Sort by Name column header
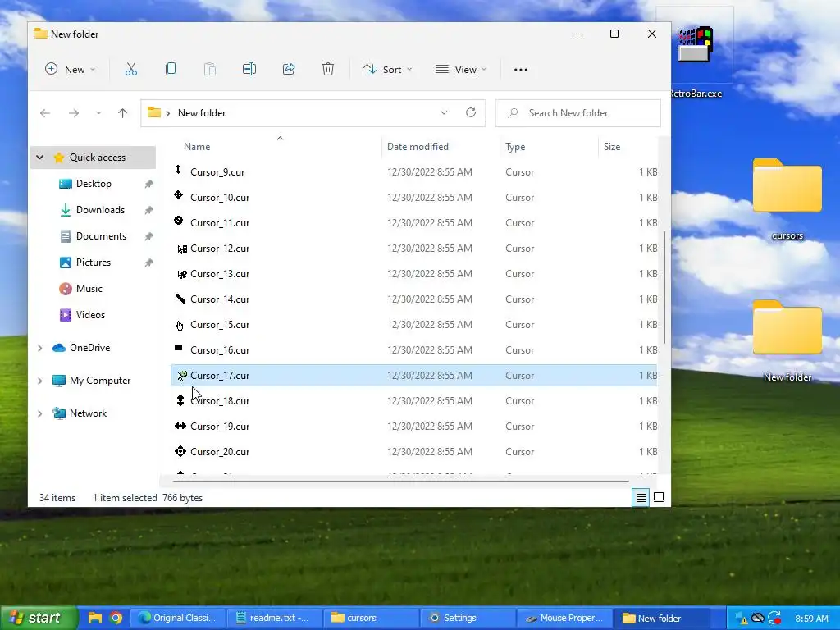Screen dimensions: 840x630 click(x=197, y=146)
